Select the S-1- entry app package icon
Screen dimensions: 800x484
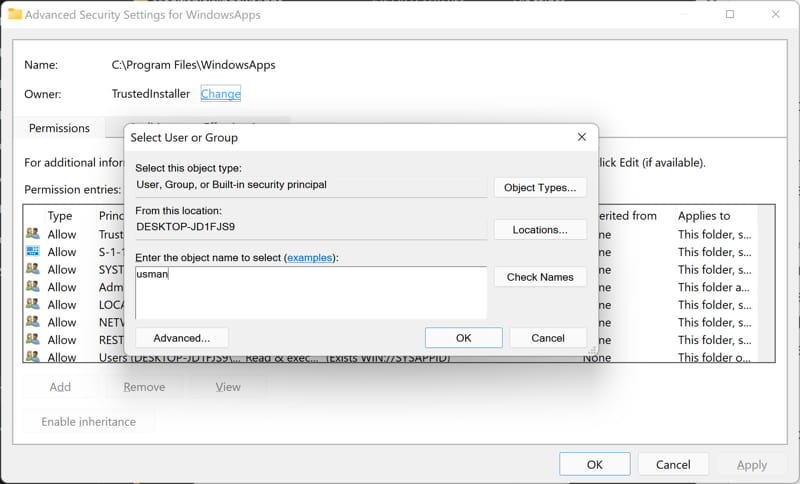click(x=33, y=251)
